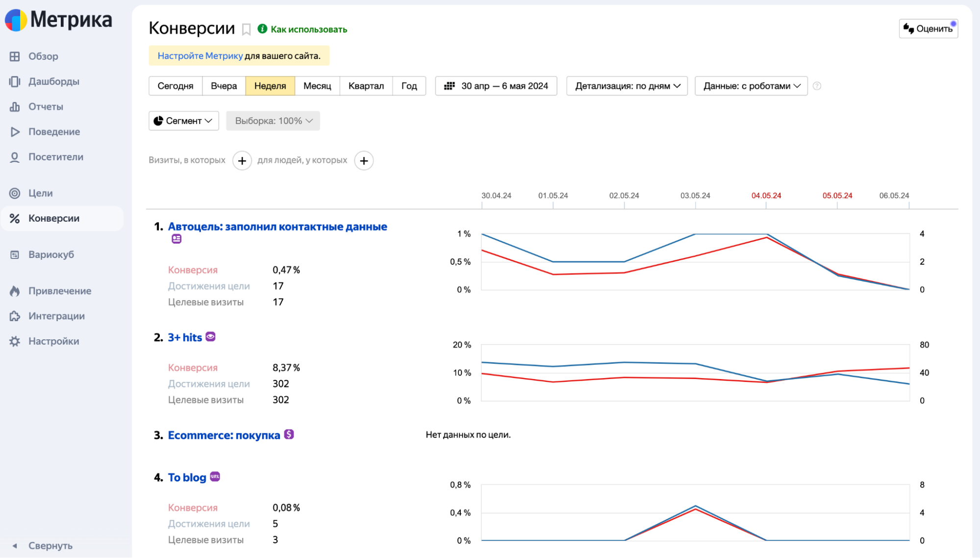Screen dimensions: 980x558
Task: Follow the Настройте Метрику link
Action: (x=200, y=56)
